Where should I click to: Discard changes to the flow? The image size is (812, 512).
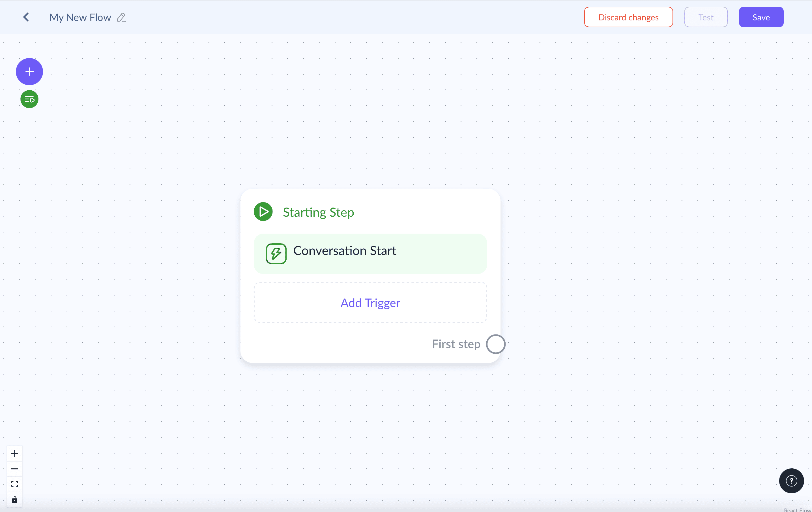pos(628,17)
